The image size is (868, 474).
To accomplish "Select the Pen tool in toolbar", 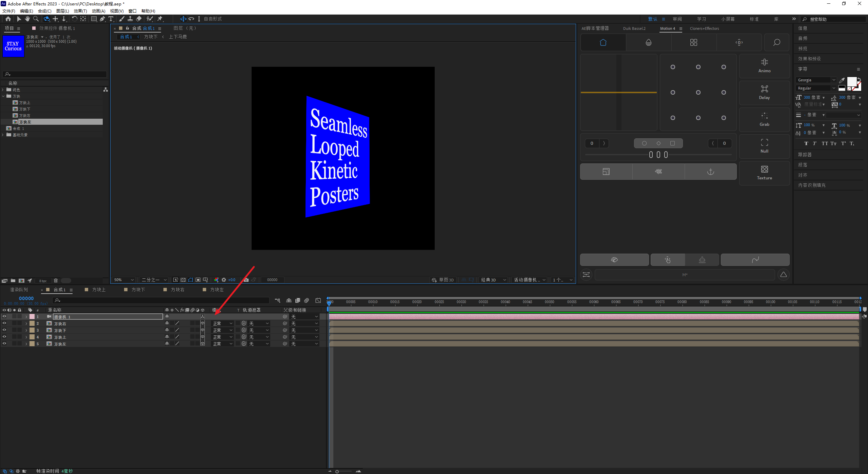I will (102, 19).
